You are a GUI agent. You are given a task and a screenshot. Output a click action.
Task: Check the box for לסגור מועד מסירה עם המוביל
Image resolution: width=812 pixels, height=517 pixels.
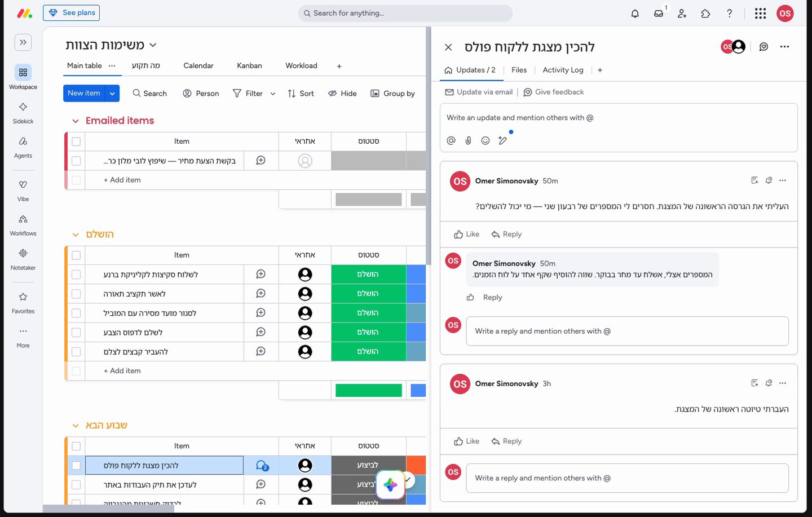coord(76,313)
